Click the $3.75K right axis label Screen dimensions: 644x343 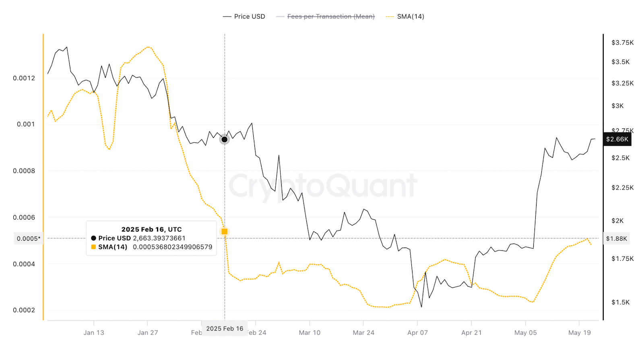pos(622,43)
